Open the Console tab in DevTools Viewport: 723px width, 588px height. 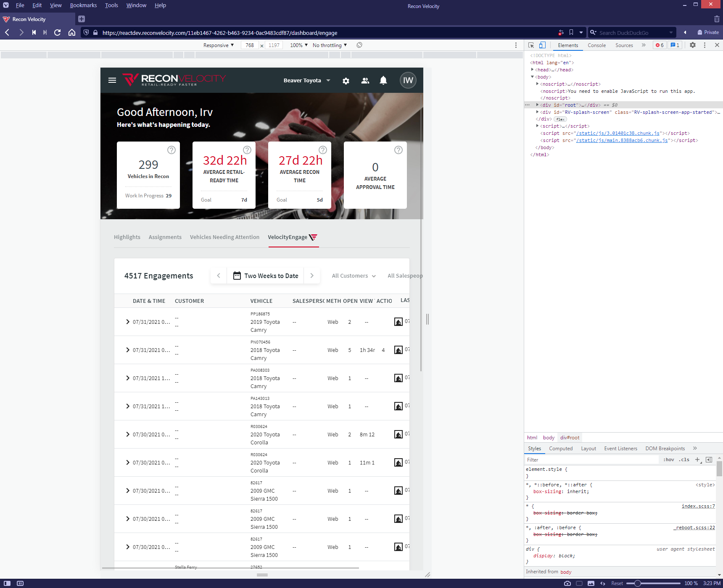tap(596, 45)
